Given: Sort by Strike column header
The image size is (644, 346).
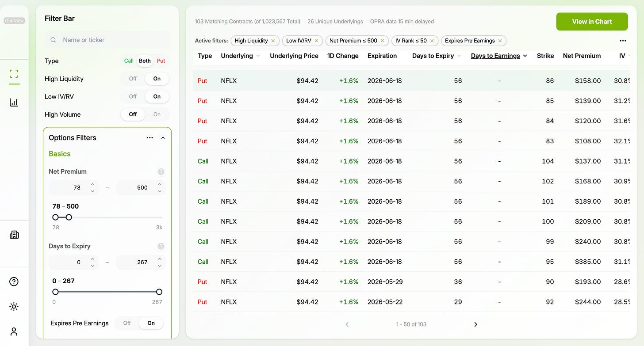Looking at the screenshot, I should point(545,56).
